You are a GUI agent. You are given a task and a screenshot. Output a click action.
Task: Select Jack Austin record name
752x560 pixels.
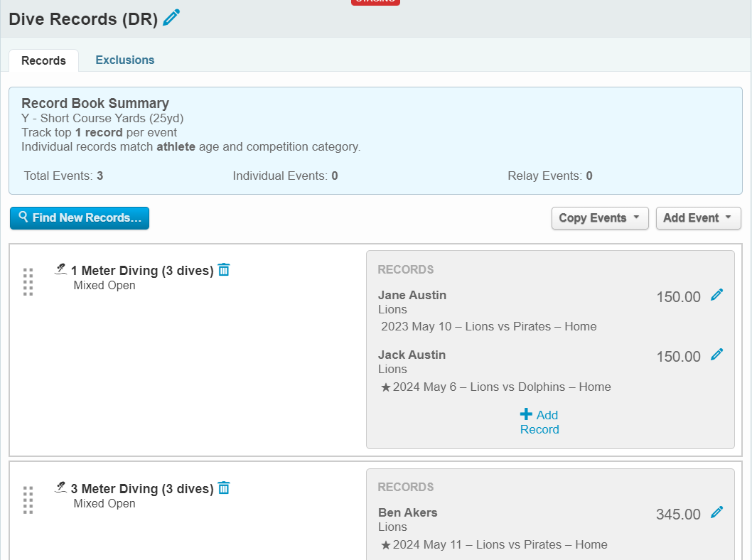click(x=412, y=355)
